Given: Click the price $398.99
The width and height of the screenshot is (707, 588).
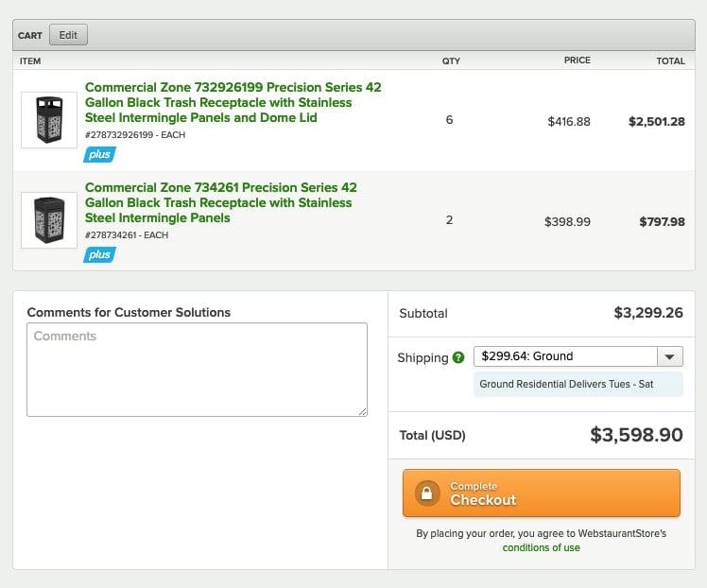Looking at the screenshot, I should tap(567, 222).
